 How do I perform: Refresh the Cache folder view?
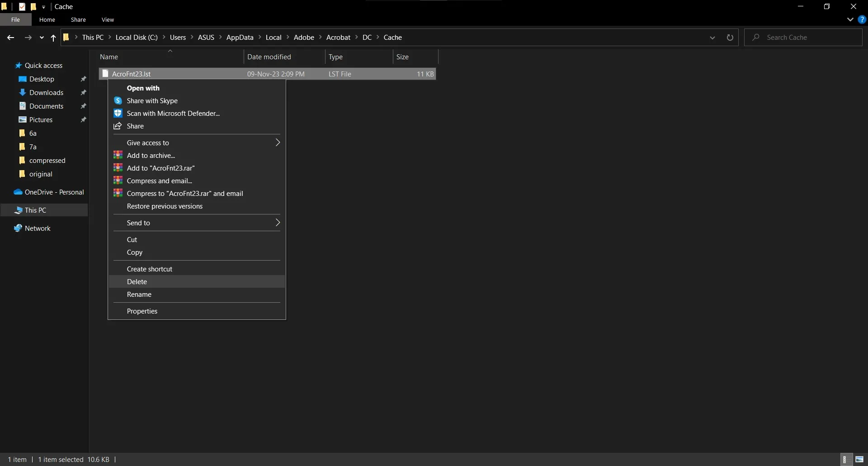730,38
